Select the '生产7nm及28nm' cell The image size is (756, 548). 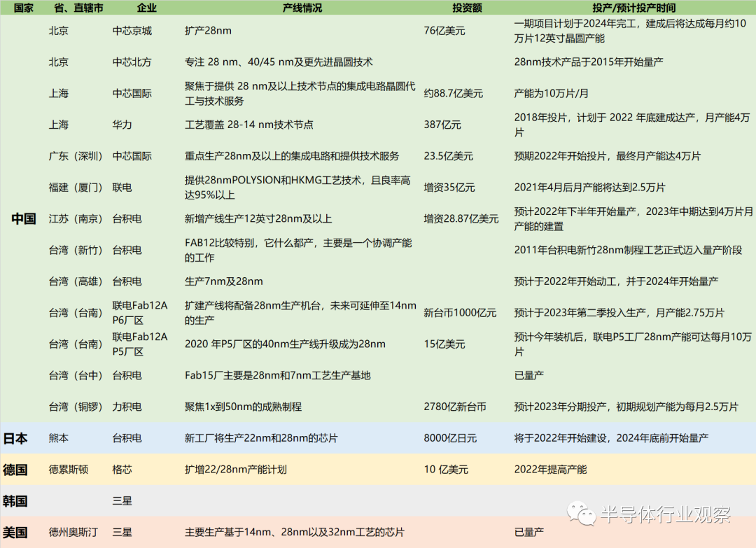coord(224,281)
